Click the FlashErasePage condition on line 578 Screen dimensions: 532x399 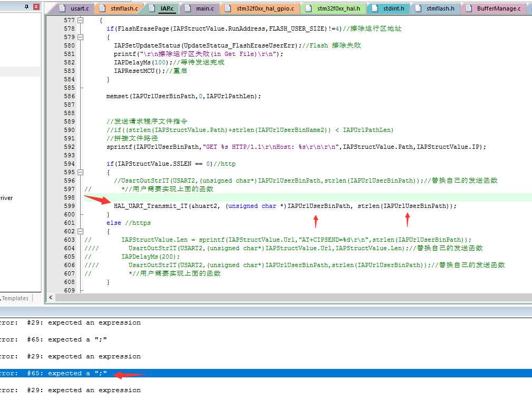224,28
